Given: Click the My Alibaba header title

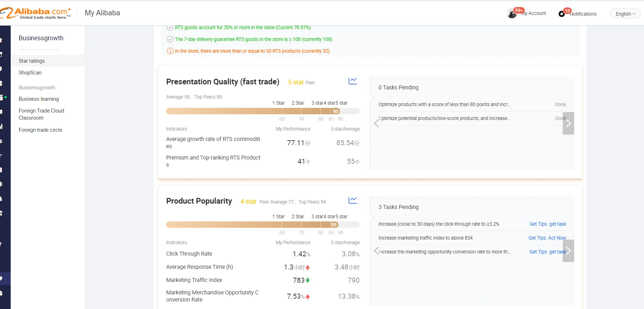Looking at the screenshot, I should point(102,13).
